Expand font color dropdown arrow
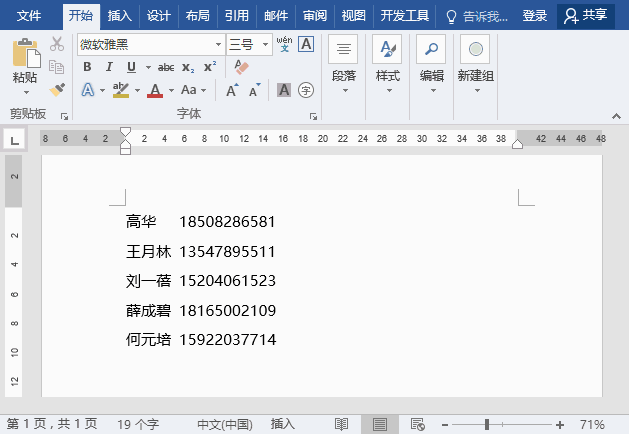629x434 pixels. coord(171,90)
